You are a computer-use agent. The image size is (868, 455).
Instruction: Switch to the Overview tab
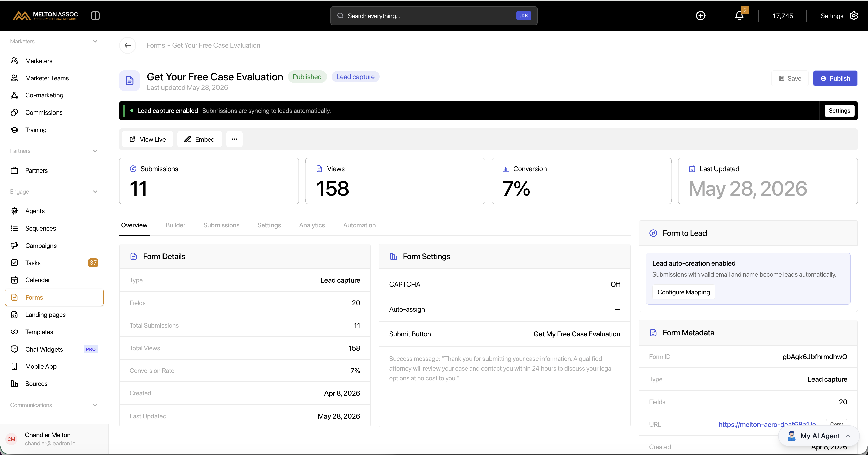(x=134, y=225)
